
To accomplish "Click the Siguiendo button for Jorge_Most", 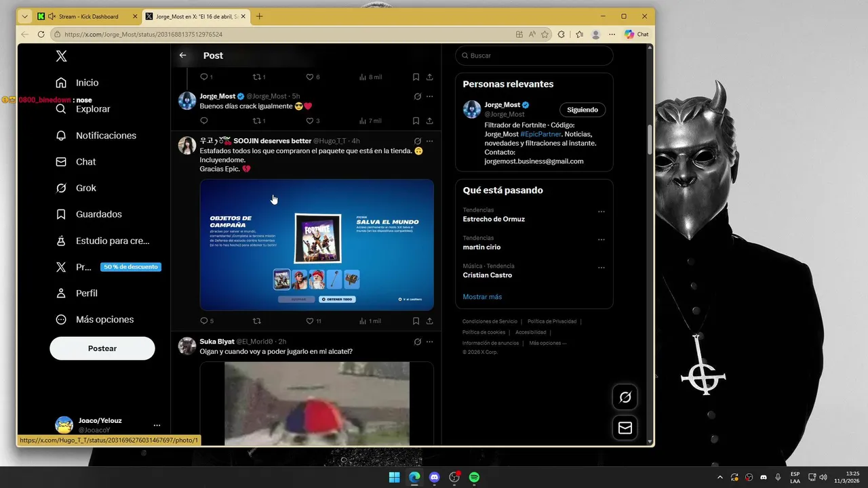I will [583, 110].
